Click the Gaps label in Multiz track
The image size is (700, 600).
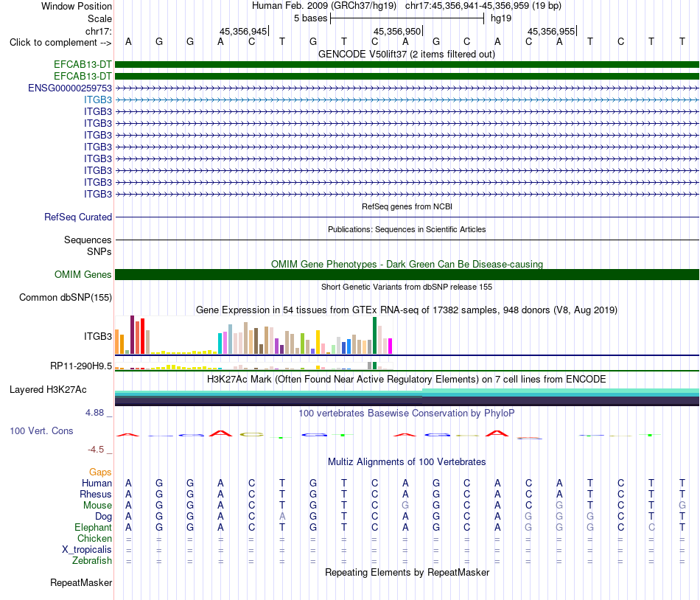click(x=100, y=472)
